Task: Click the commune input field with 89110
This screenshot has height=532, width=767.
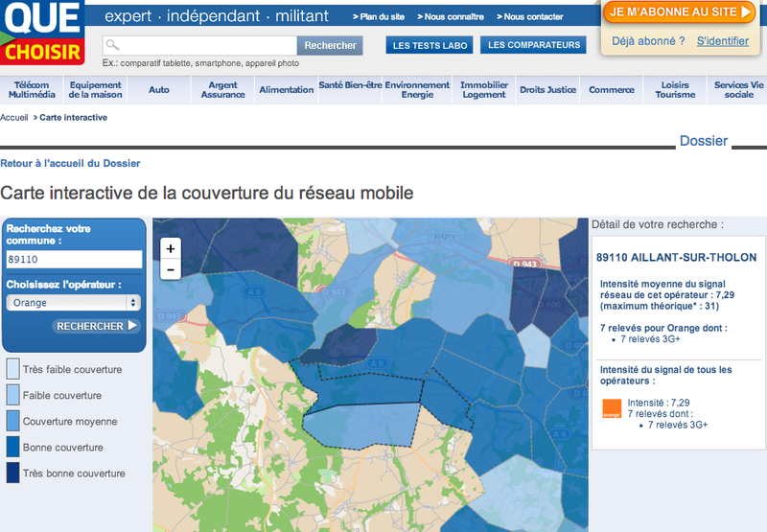Action: [73, 259]
